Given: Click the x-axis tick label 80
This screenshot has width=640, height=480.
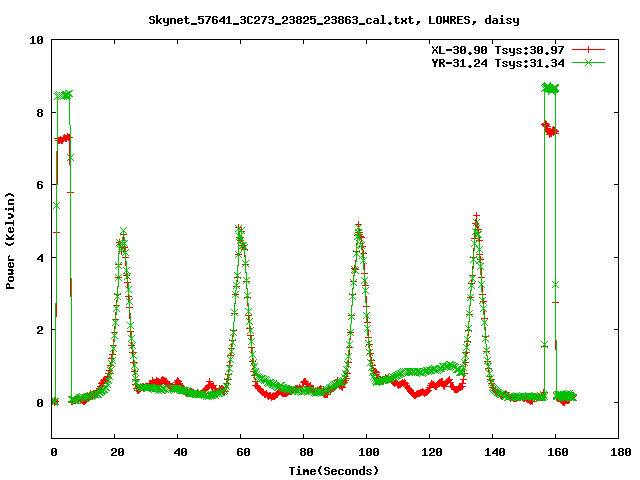Looking at the screenshot, I should (x=306, y=452).
